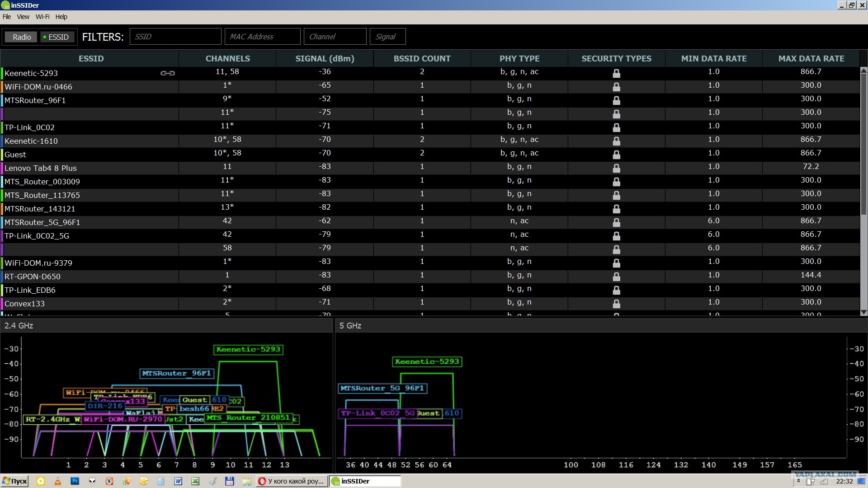Click the SSID filter field
This screenshot has height=488, width=868.
(x=175, y=37)
